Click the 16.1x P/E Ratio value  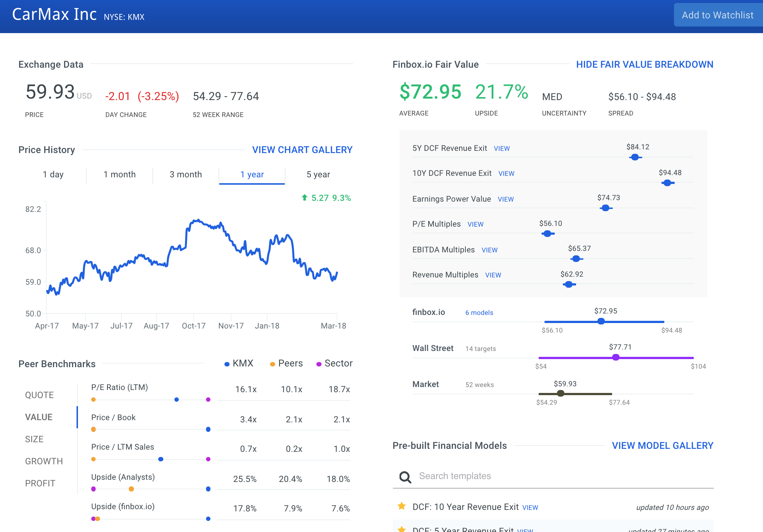coord(246,389)
